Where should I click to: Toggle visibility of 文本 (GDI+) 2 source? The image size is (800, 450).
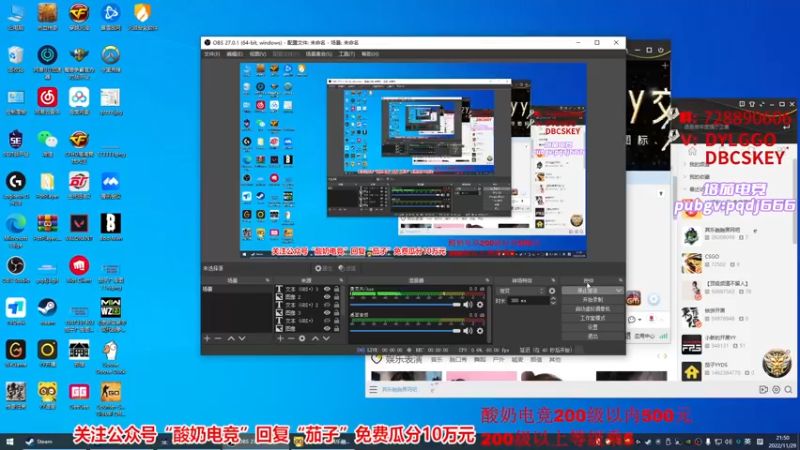[327, 305]
